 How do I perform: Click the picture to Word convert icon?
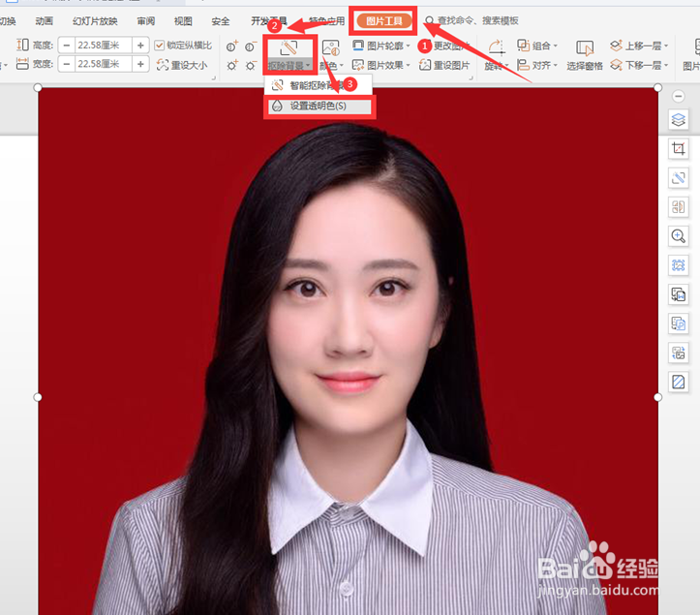(678, 294)
